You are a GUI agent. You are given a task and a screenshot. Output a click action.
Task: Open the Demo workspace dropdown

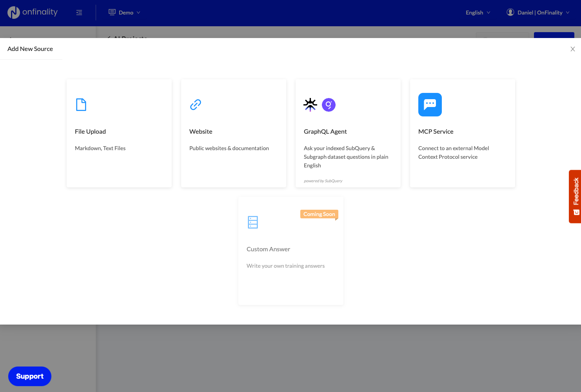pos(125,13)
